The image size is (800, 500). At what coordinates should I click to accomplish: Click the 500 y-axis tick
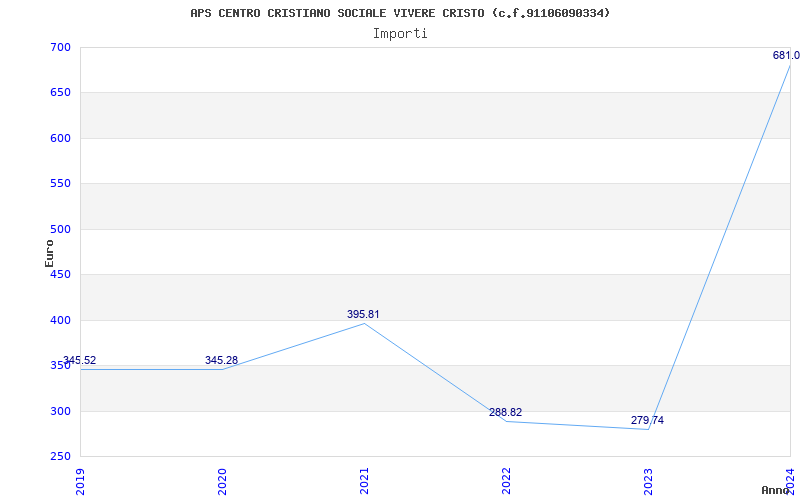pos(60,230)
